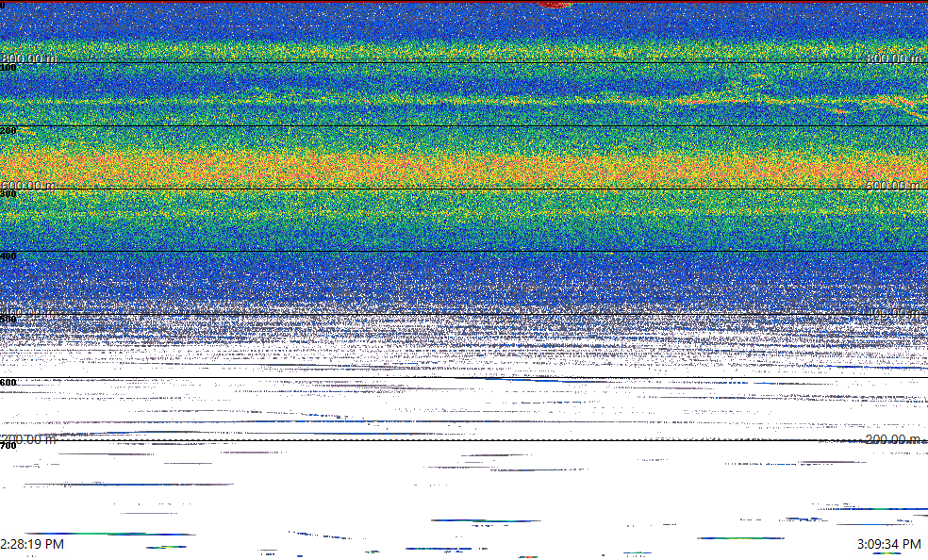Image resolution: width=928 pixels, height=560 pixels.
Task: Click the end timestamp 3:09:34 PM
Action: 889,544
